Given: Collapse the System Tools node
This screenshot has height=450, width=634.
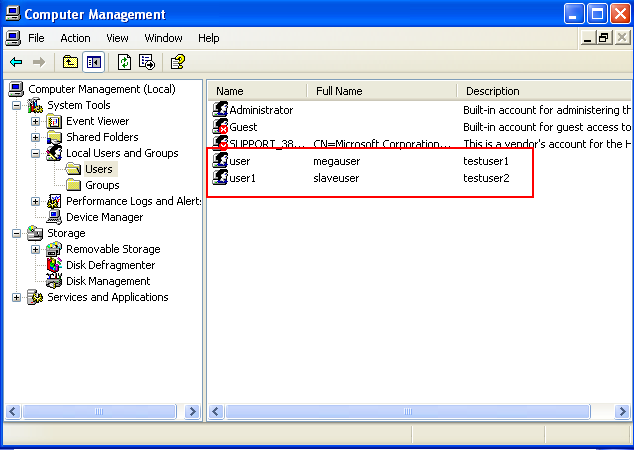Looking at the screenshot, I should (16, 105).
